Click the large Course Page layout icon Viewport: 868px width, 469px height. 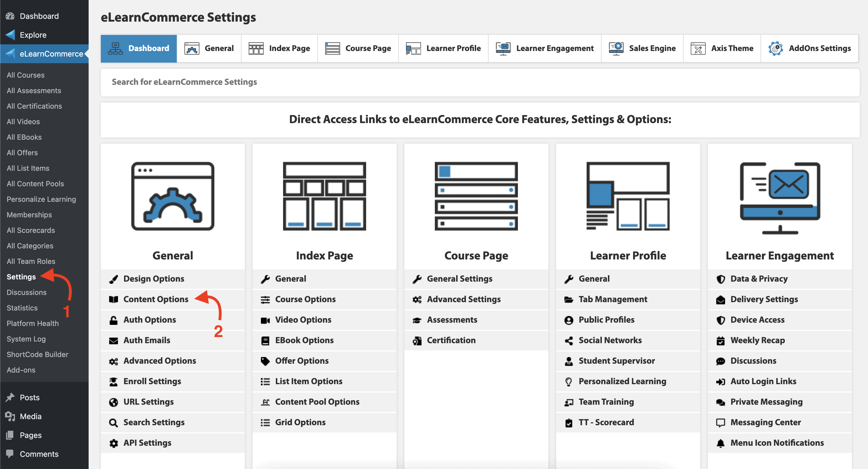tap(476, 196)
